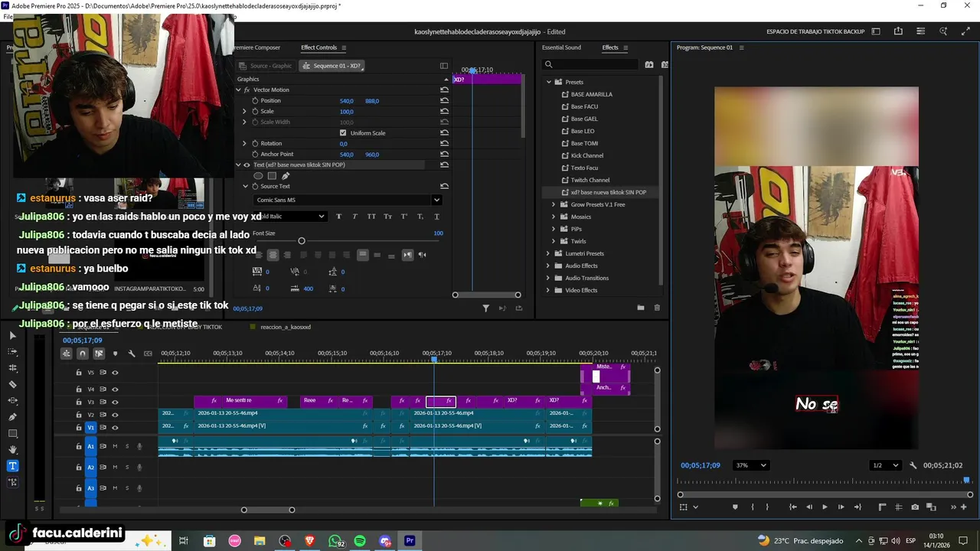Select the Hand tool
Image resolution: width=980 pixels, height=551 pixels.
click(12, 449)
